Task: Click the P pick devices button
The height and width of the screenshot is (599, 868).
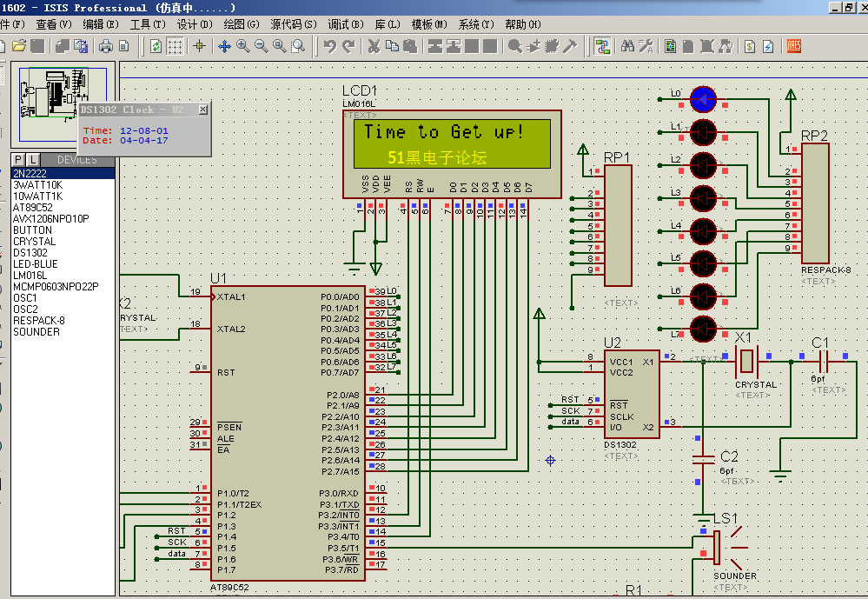Action: coord(17,160)
